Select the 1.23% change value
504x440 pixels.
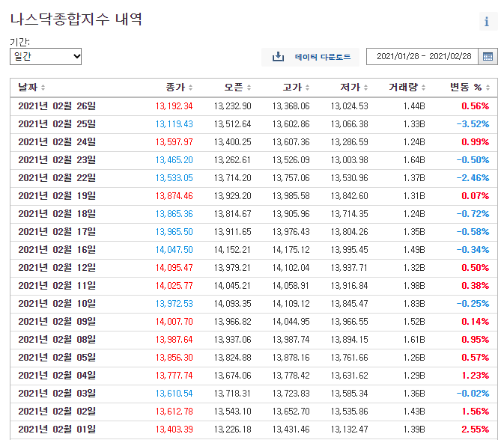click(475, 376)
